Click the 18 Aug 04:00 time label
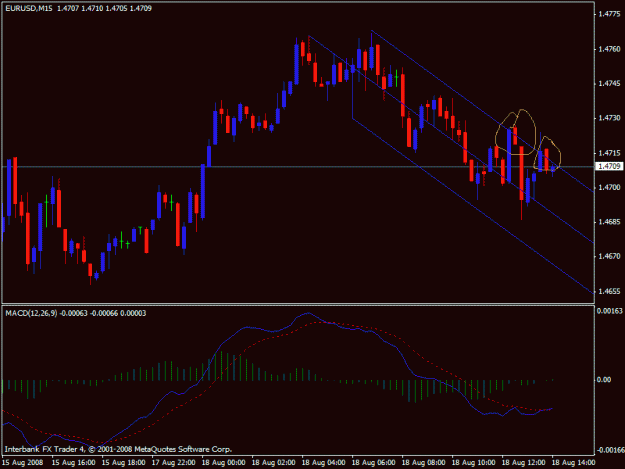The width and height of the screenshot is (625, 469). [x=323, y=463]
